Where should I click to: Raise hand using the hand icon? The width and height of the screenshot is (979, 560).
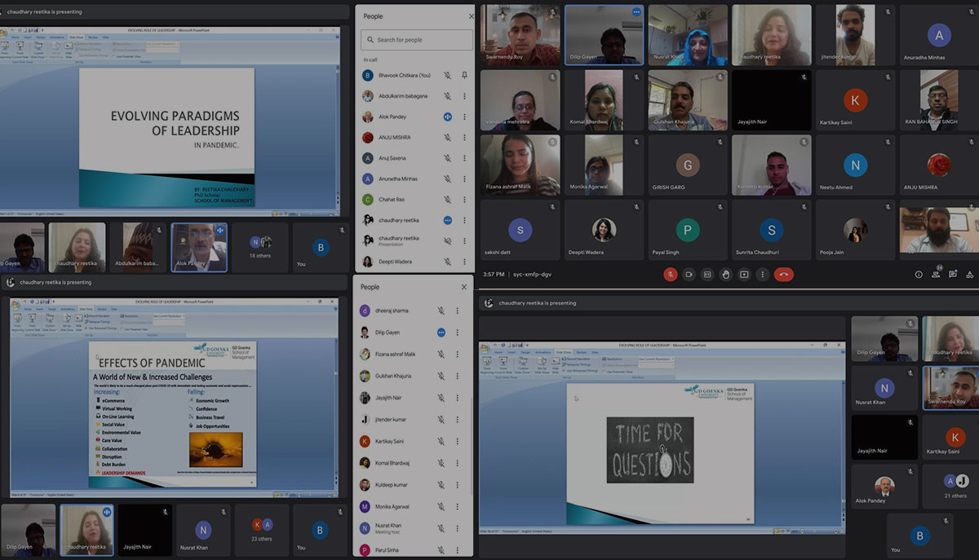click(725, 275)
